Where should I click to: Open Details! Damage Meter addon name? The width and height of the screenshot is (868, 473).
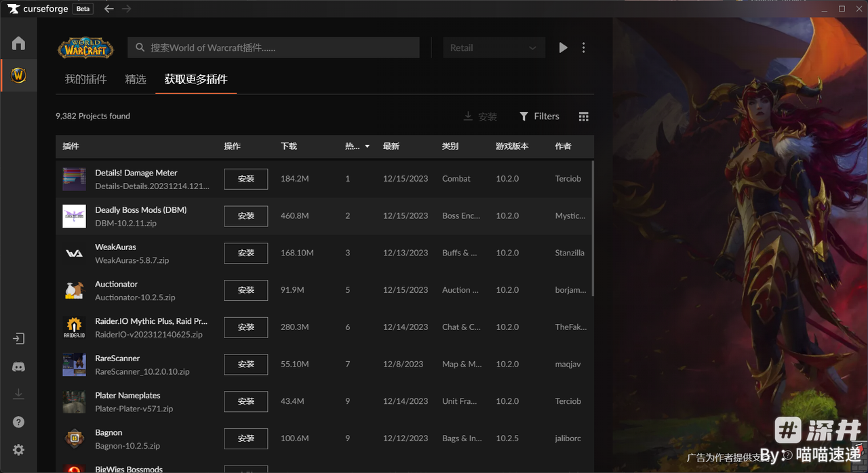136,173
